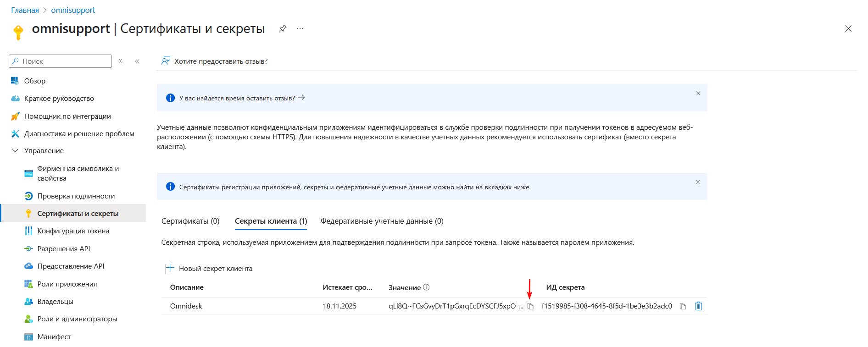
Task: Collapse the Управление section
Action: tap(15, 150)
